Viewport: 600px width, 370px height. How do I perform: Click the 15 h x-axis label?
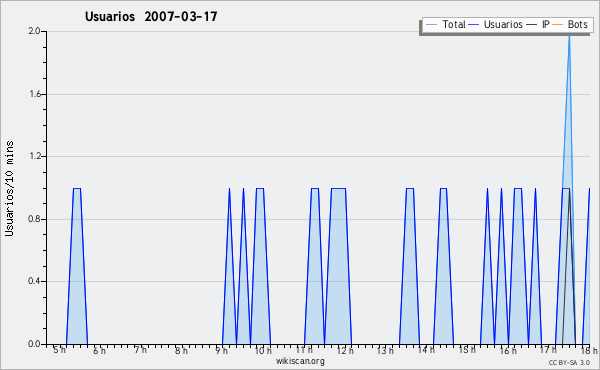point(467,350)
